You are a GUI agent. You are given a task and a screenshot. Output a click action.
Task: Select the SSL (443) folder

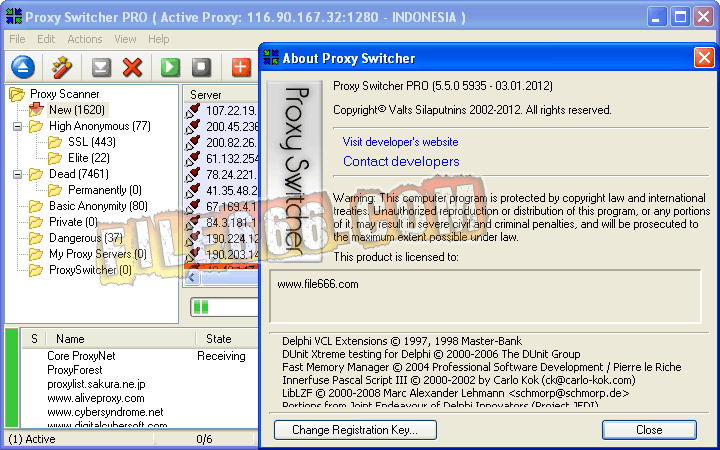coord(92,142)
